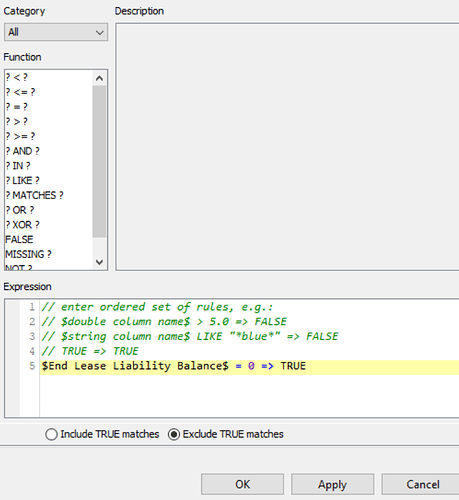Choose the '? IN ?' function
The height and width of the screenshot is (500, 459).
(x=49, y=166)
